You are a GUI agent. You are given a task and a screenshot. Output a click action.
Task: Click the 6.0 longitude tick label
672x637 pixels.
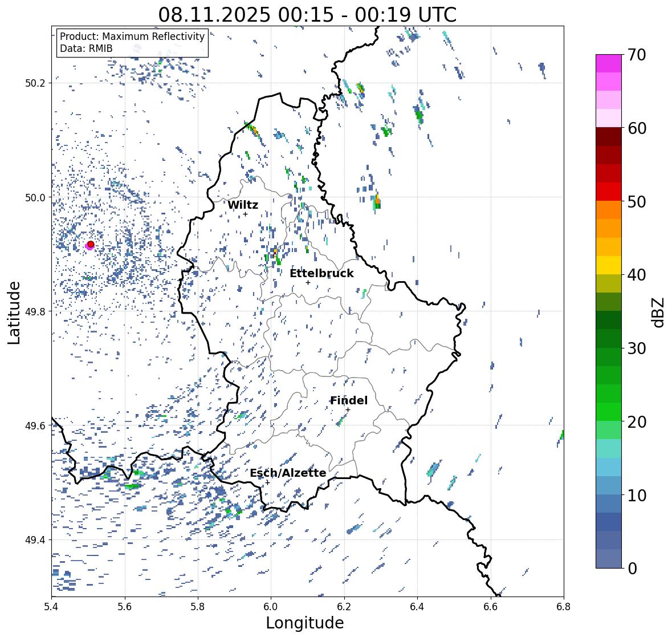point(271,607)
